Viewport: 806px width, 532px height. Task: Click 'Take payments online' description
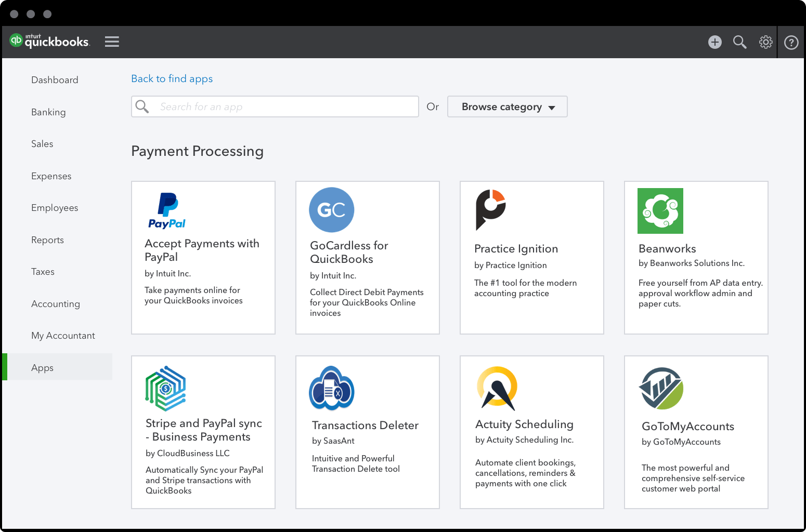[x=193, y=296]
